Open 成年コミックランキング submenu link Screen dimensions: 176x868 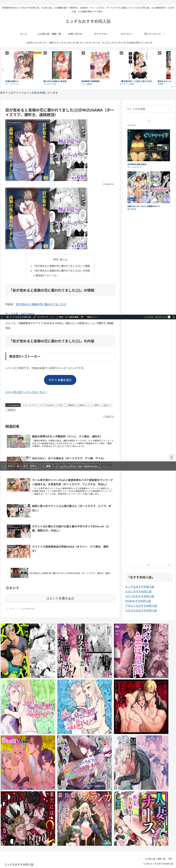62,43
